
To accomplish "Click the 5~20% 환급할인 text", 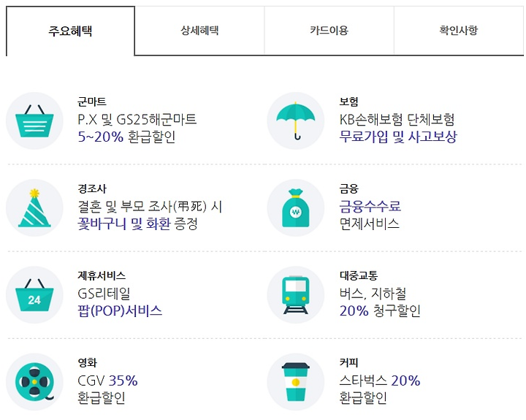I will click(126, 137).
